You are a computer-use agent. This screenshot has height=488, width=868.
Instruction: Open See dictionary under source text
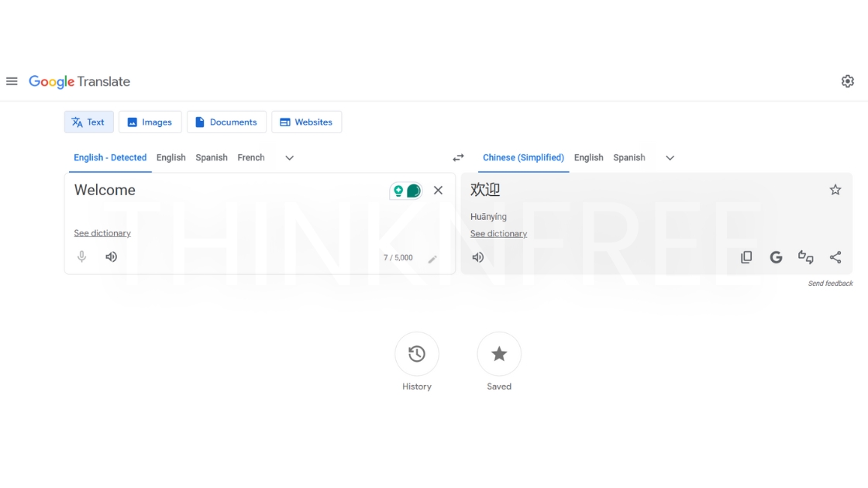102,233
